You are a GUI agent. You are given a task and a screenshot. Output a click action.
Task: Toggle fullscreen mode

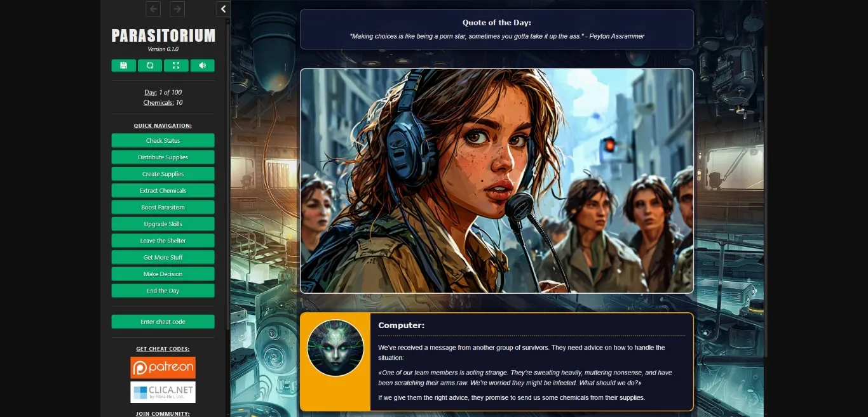pyautogui.click(x=176, y=65)
